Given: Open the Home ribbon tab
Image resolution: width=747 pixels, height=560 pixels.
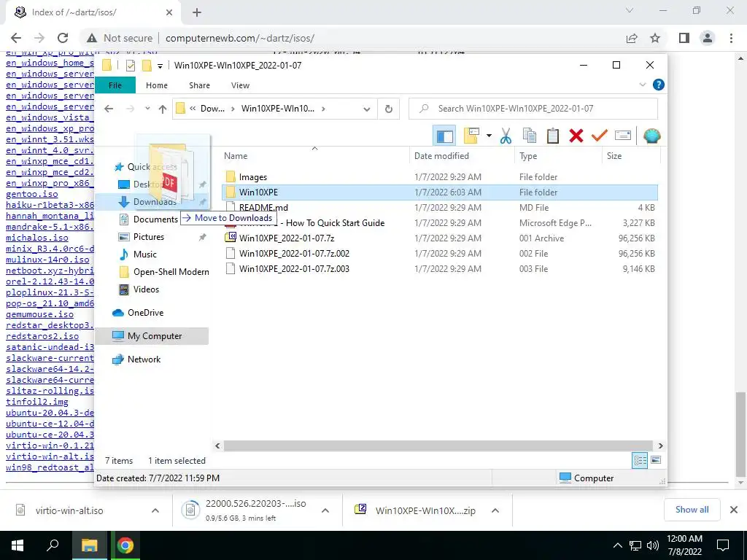Looking at the screenshot, I should [157, 85].
